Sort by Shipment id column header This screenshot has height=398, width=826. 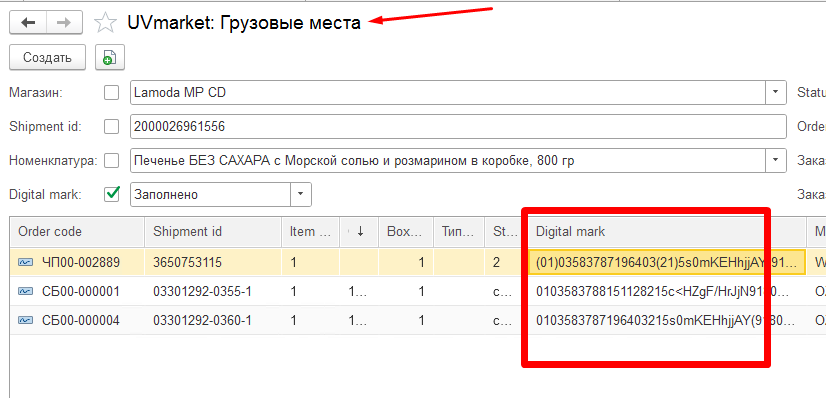[213, 232]
